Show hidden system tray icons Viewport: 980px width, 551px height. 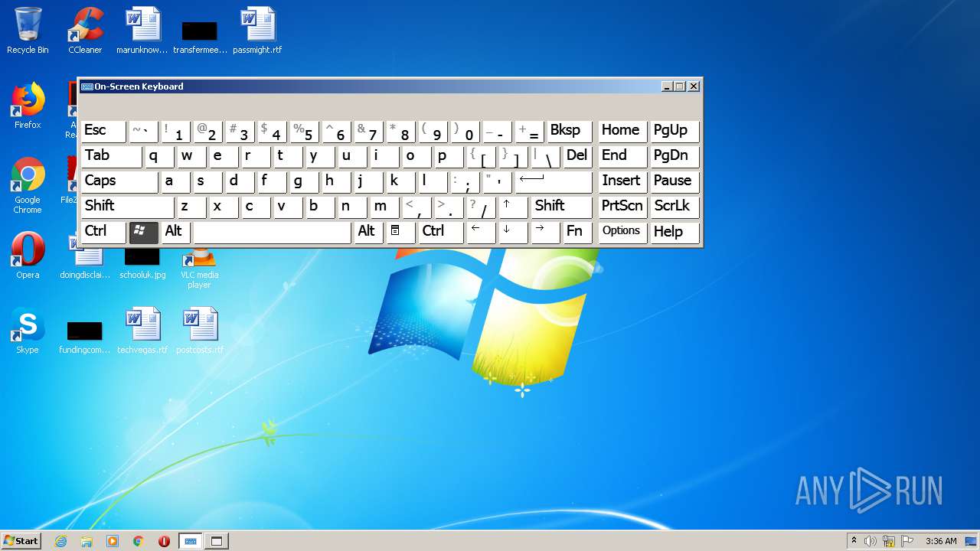(854, 541)
